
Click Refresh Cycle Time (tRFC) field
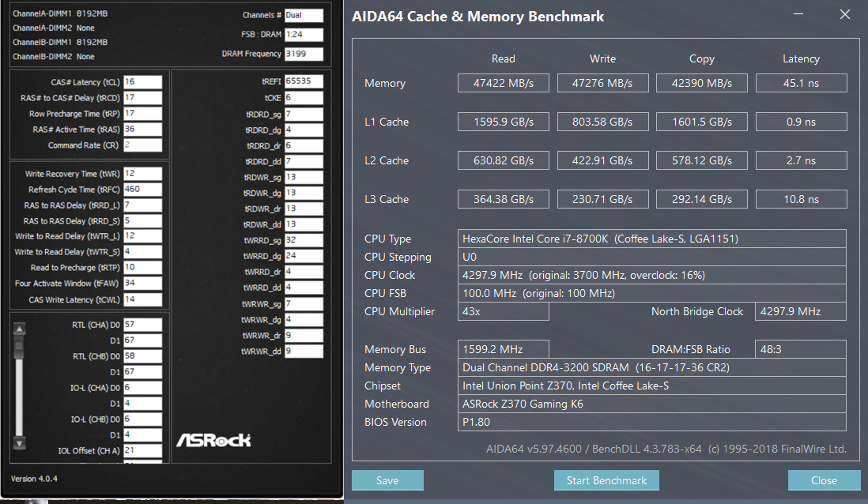pyautogui.click(x=143, y=190)
